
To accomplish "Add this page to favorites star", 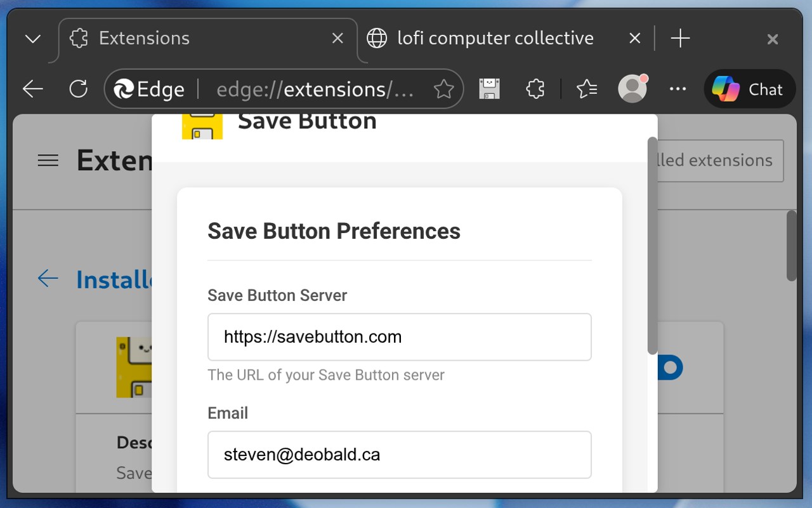I will pos(443,90).
